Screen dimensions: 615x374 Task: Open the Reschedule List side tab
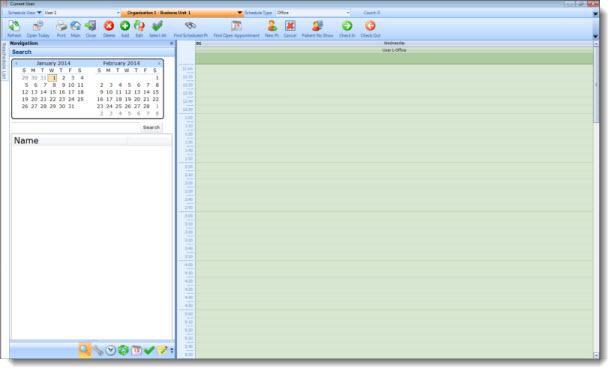(x=4, y=61)
